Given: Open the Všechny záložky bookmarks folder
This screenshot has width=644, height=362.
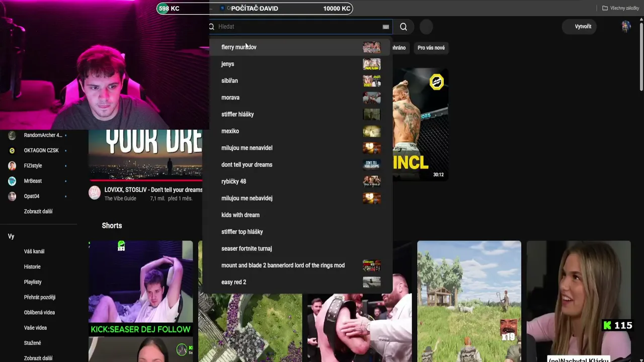Looking at the screenshot, I should (620, 8).
